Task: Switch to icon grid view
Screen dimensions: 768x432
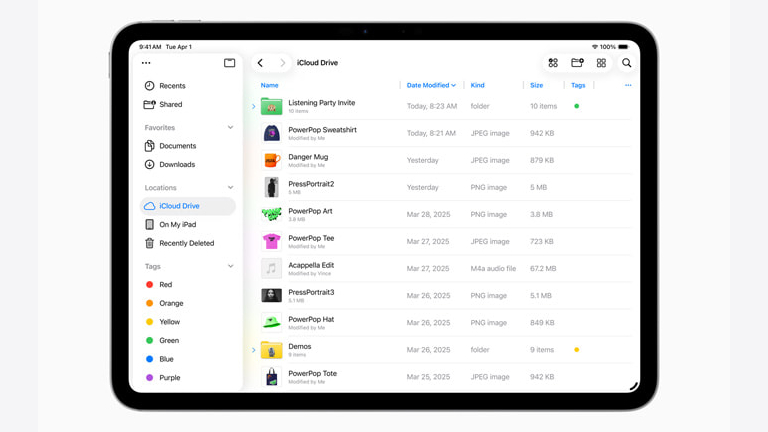Action: coord(601,63)
